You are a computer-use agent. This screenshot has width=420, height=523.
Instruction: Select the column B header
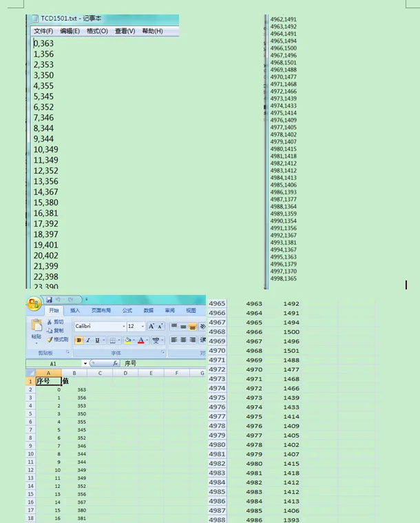[x=74, y=373]
